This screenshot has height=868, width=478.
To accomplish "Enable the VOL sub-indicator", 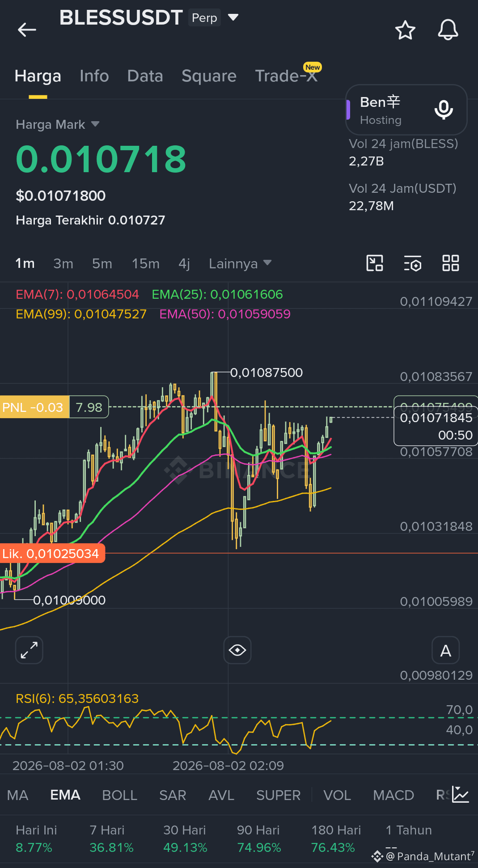I will coord(337,795).
